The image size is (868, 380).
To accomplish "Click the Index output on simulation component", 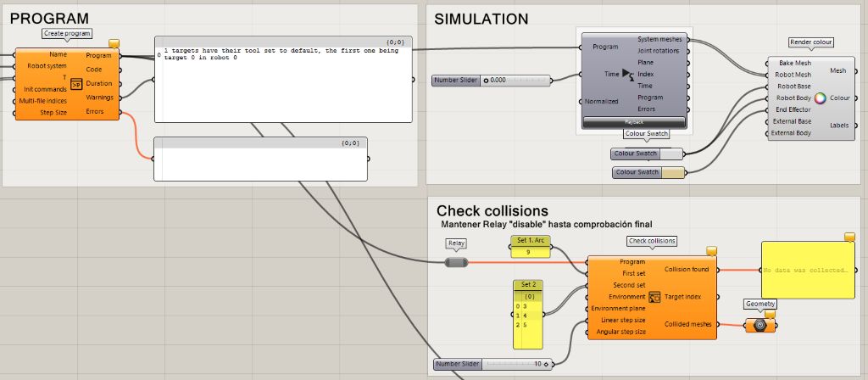I will coord(645,75).
